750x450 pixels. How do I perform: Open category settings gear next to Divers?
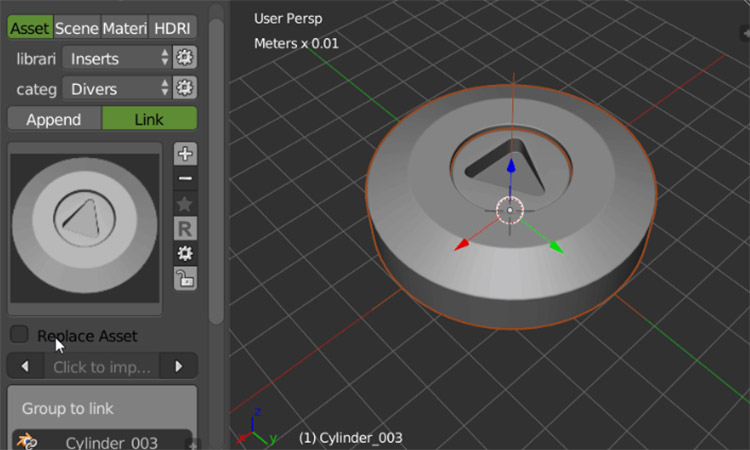(184, 88)
